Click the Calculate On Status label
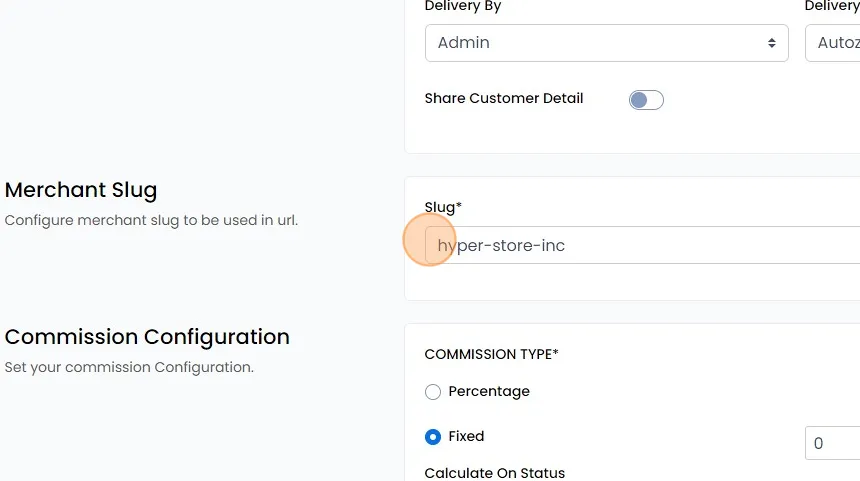This screenshot has height=481, width=860. (x=495, y=473)
